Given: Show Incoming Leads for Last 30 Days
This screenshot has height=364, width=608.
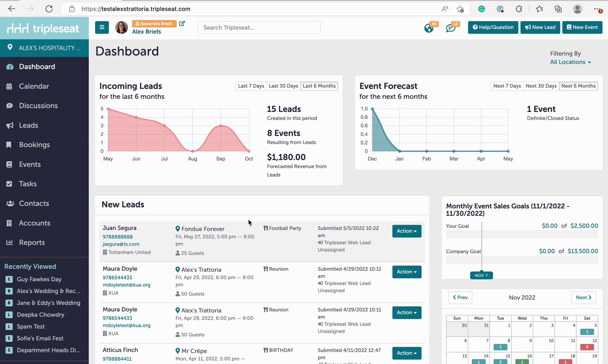Looking at the screenshot, I should [284, 86].
